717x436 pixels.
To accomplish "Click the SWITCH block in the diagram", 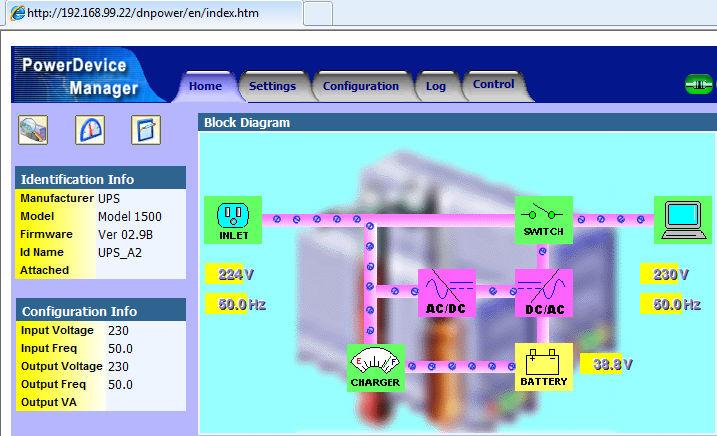I will coord(544,220).
